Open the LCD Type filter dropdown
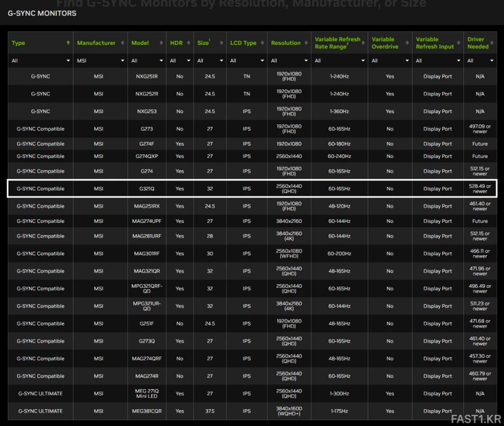 247,60
